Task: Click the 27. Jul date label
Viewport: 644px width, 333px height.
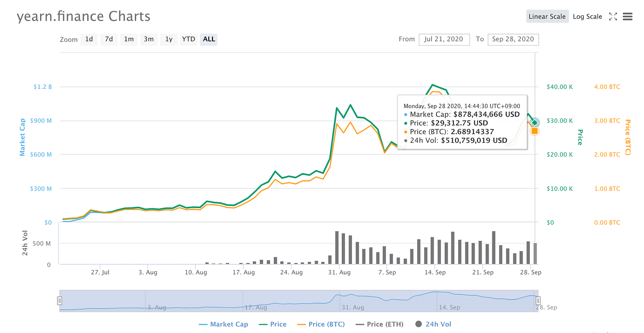Action: click(100, 272)
